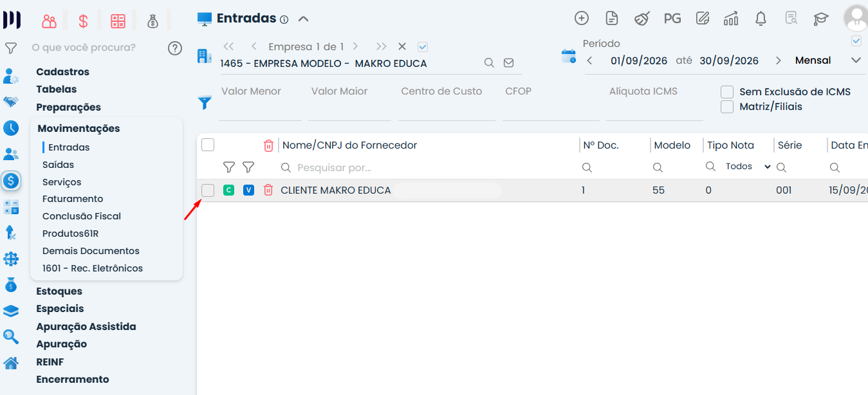Expand the Apuração Assistida menu
Screen dimensions: 868x395
[x=86, y=327]
